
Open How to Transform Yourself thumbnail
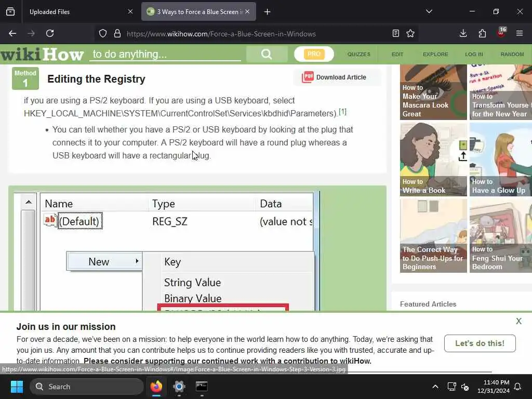[x=501, y=92]
